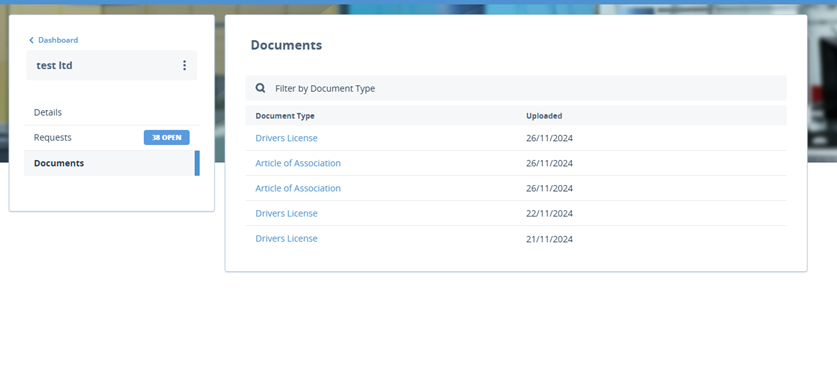The image size is (837, 381).
Task: Open Drivers License uploaded 22/11/2024
Action: [286, 213]
